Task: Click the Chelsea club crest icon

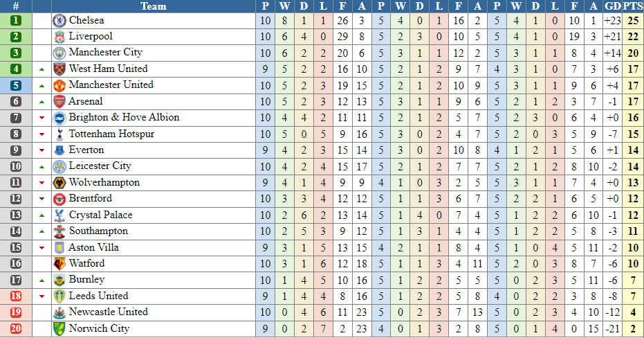Action: click(59, 21)
